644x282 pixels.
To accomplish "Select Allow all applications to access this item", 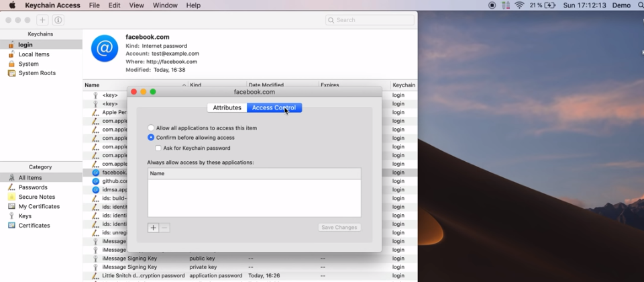I will pos(151,128).
